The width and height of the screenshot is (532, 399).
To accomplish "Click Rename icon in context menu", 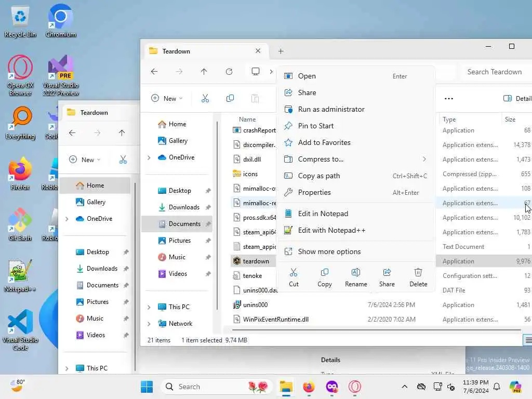I will pyautogui.click(x=355, y=277).
